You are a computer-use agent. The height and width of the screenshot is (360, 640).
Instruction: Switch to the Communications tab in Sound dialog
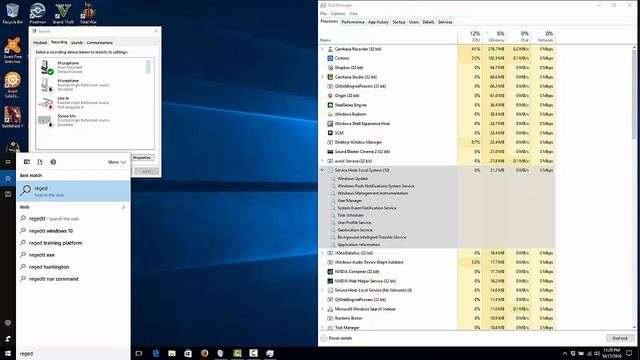tap(100, 42)
